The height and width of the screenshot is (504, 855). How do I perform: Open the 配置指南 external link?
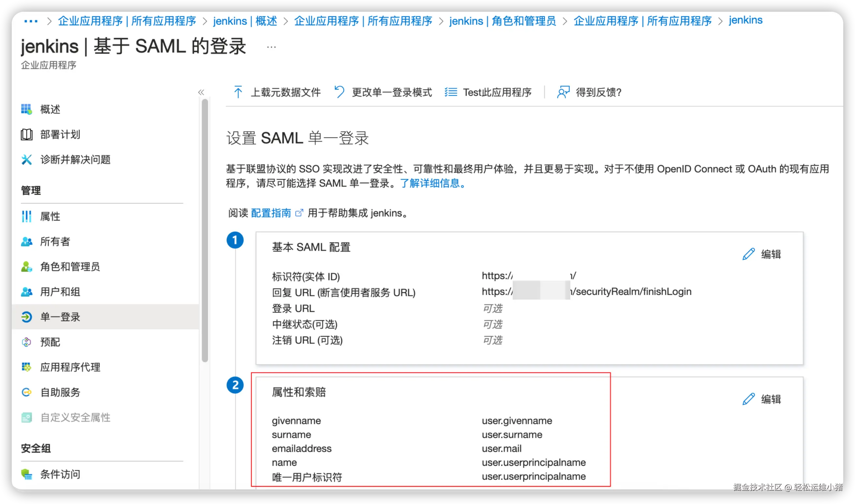[271, 213]
